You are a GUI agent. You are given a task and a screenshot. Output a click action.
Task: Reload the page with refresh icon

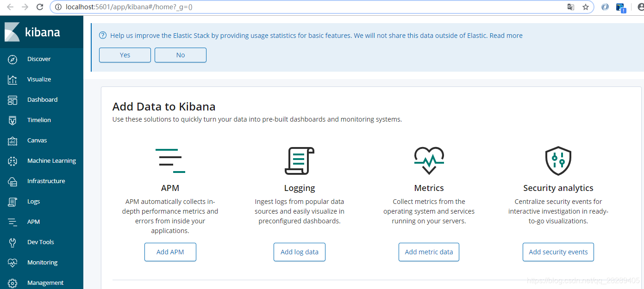pyautogui.click(x=40, y=7)
